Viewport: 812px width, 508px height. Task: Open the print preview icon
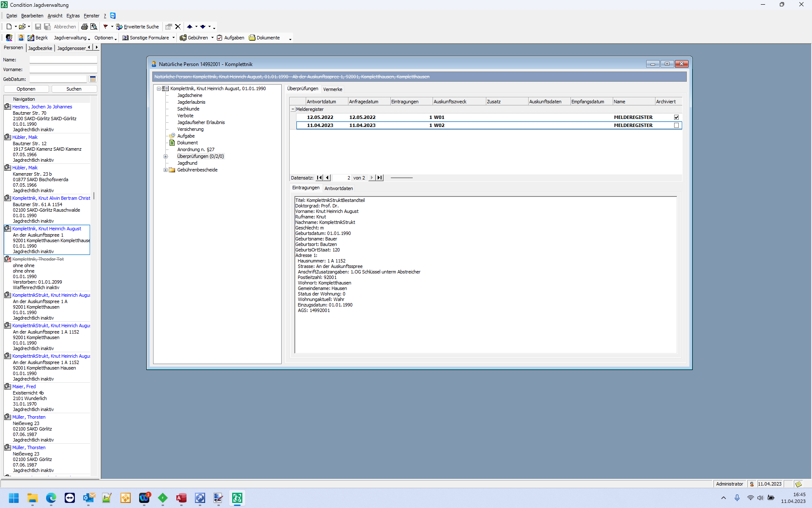point(94,27)
